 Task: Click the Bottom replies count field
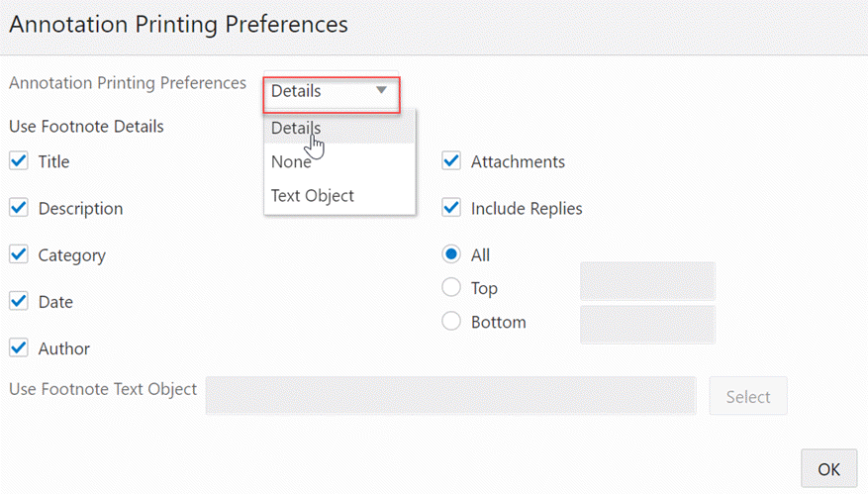[647, 325]
